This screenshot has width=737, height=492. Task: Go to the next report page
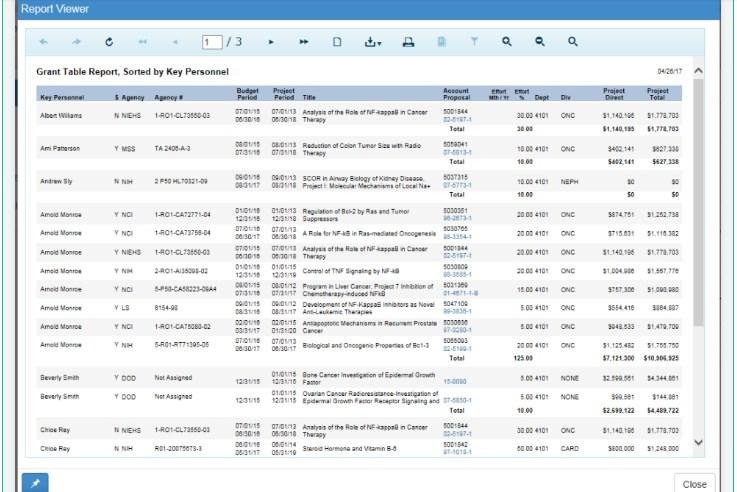pos(270,42)
